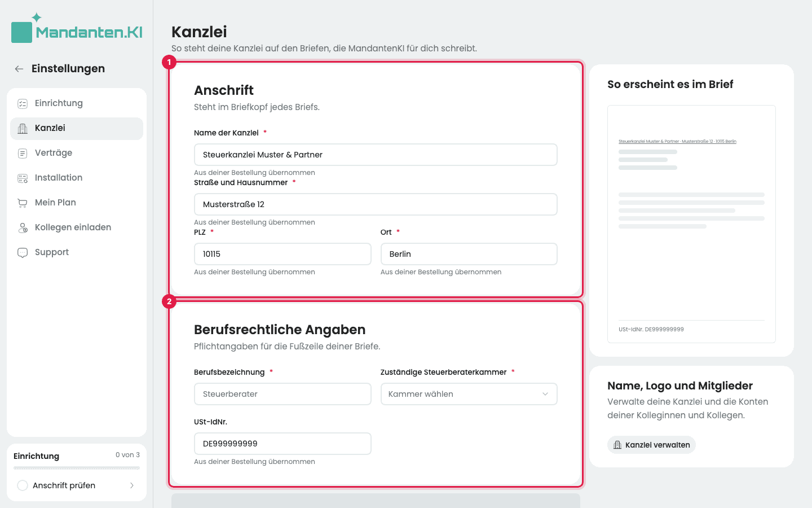
Task: Click building icon on Kanzlei verwalten button
Action: [617, 445]
